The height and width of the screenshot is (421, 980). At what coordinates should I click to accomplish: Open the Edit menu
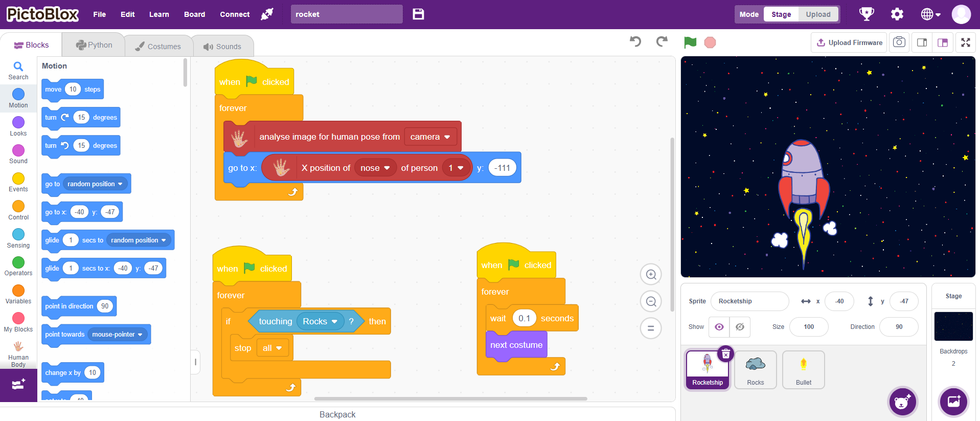point(128,14)
